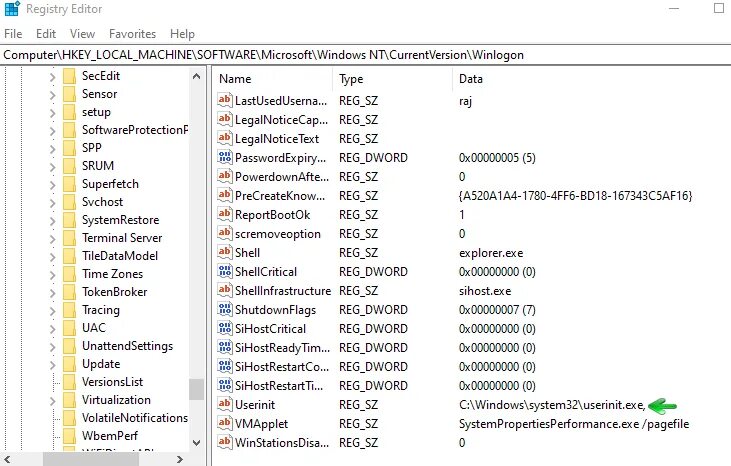Click the DWORD icon beside SiHostReadyTim value

point(225,348)
